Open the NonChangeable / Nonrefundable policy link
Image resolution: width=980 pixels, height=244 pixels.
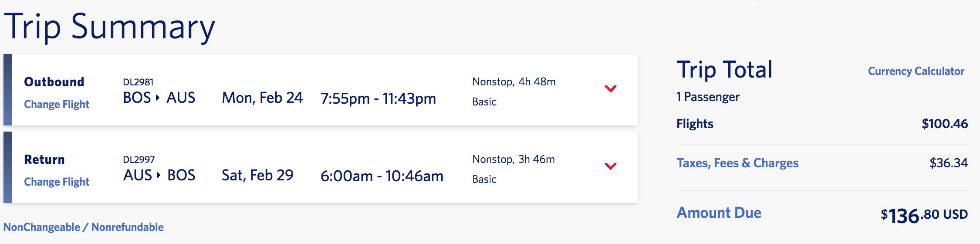tap(84, 227)
